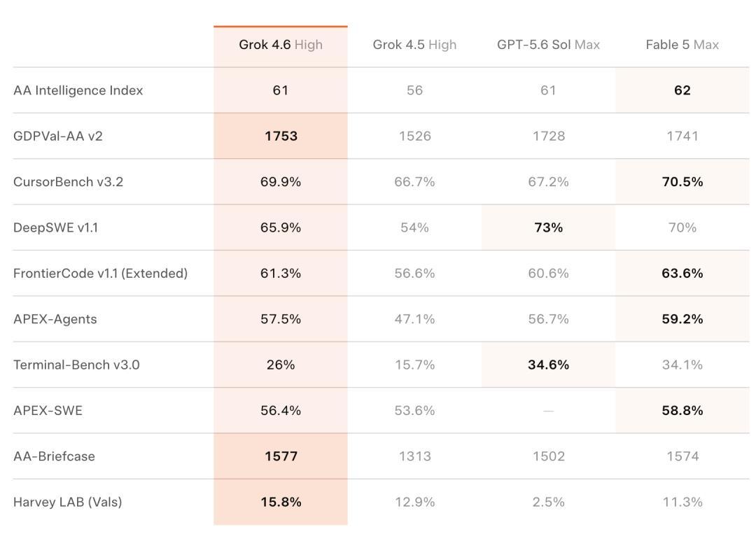Viewport: 756px width, 534px height.
Task: Click the AA Intelligence Index row label
Action: tap(78, 90)
